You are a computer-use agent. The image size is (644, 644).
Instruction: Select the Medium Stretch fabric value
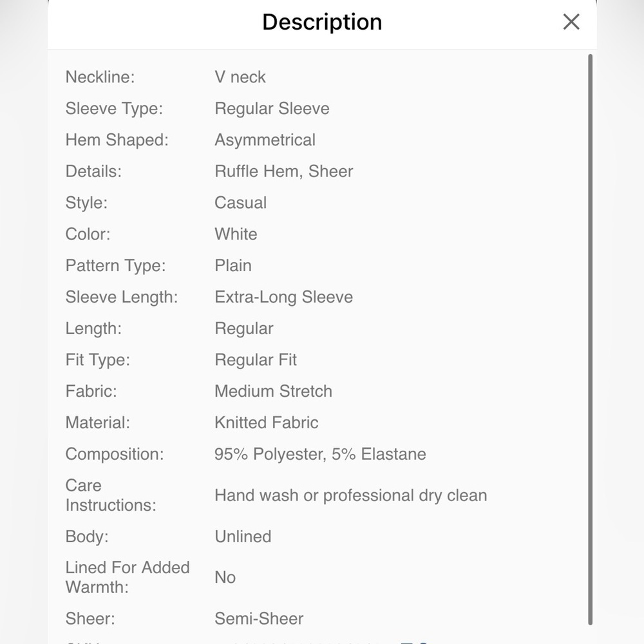tap(273, 391)
